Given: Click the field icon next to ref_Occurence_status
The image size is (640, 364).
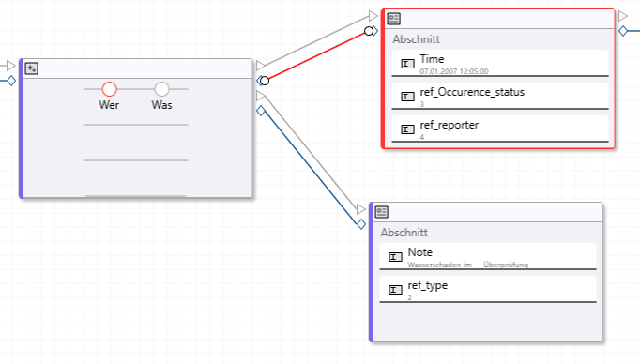Looking at the screenshot, I should tap(407, 97).
